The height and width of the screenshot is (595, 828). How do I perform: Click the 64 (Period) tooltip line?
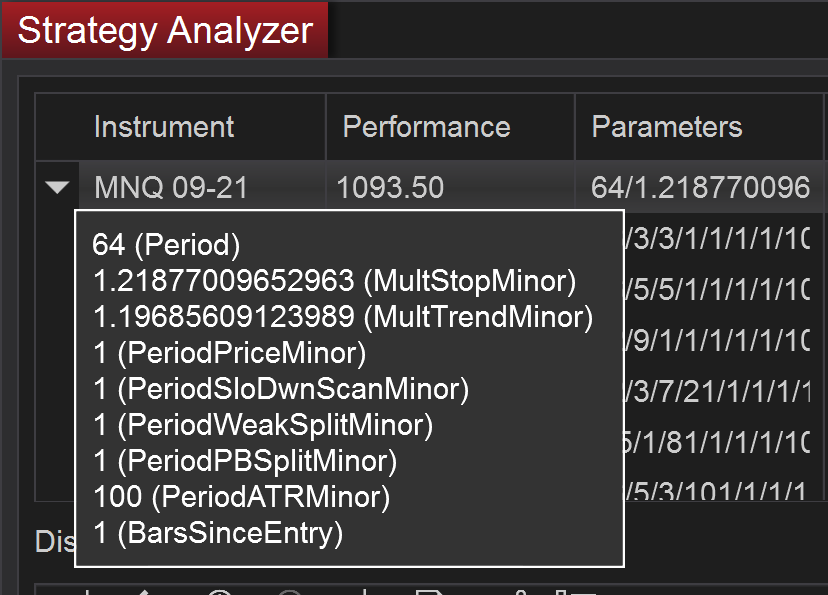coord(166,245)
